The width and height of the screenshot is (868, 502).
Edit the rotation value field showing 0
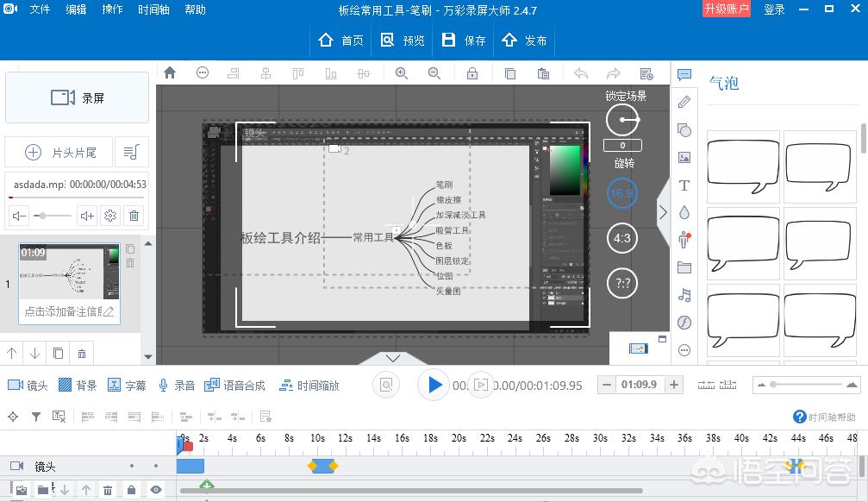[622, 145]
